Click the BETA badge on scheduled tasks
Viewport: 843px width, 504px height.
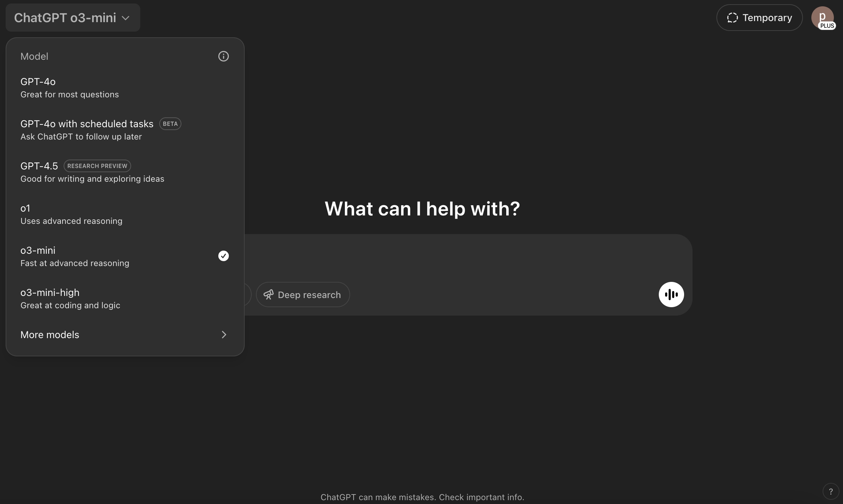[x=170, y=124]
